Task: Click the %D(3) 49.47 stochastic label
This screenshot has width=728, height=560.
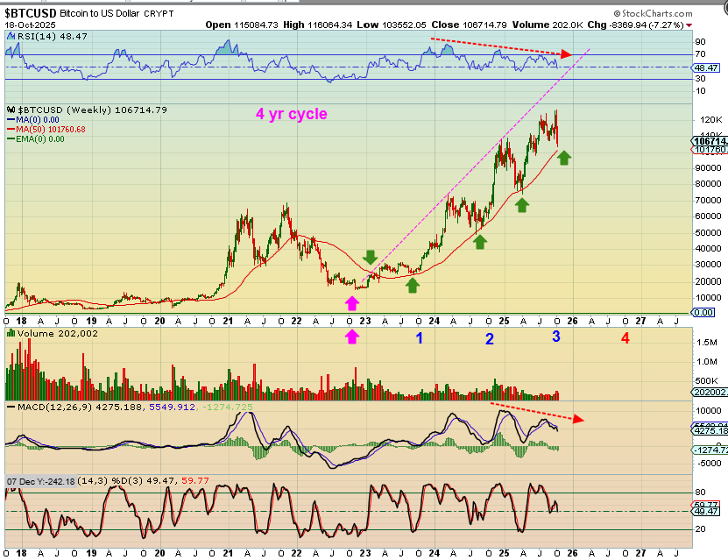Action: [146, 481]
